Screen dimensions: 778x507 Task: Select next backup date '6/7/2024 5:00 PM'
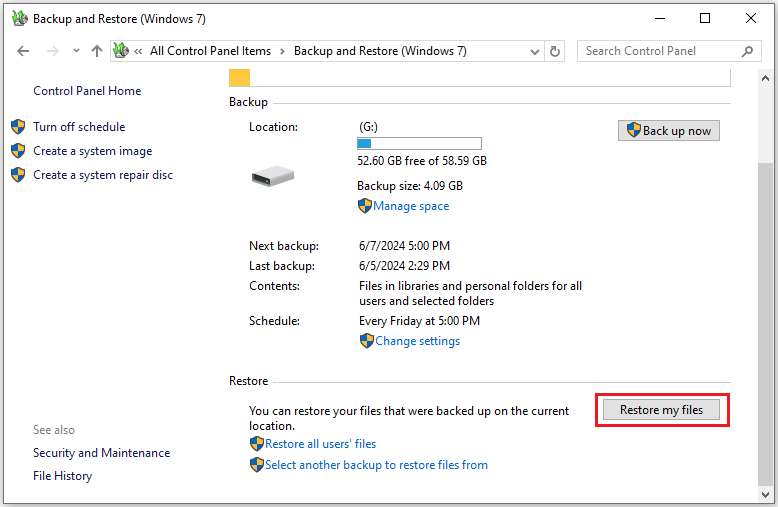[404, 246]
